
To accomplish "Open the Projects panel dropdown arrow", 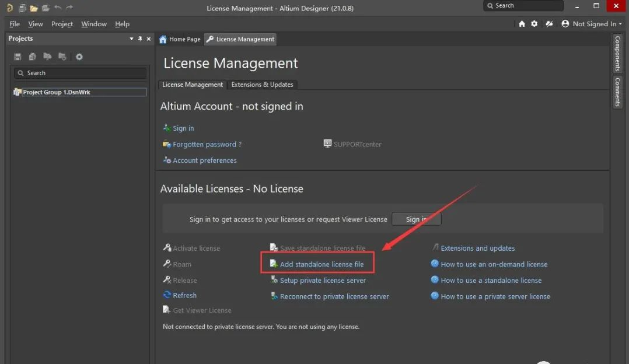I will [x=131, y=39].
